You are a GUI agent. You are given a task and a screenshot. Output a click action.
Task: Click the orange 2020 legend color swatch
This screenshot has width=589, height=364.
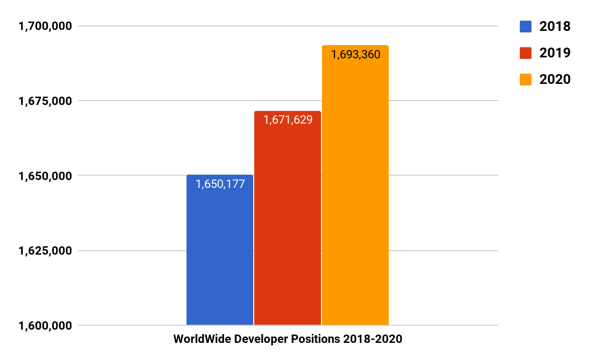[x=526, y=79]
